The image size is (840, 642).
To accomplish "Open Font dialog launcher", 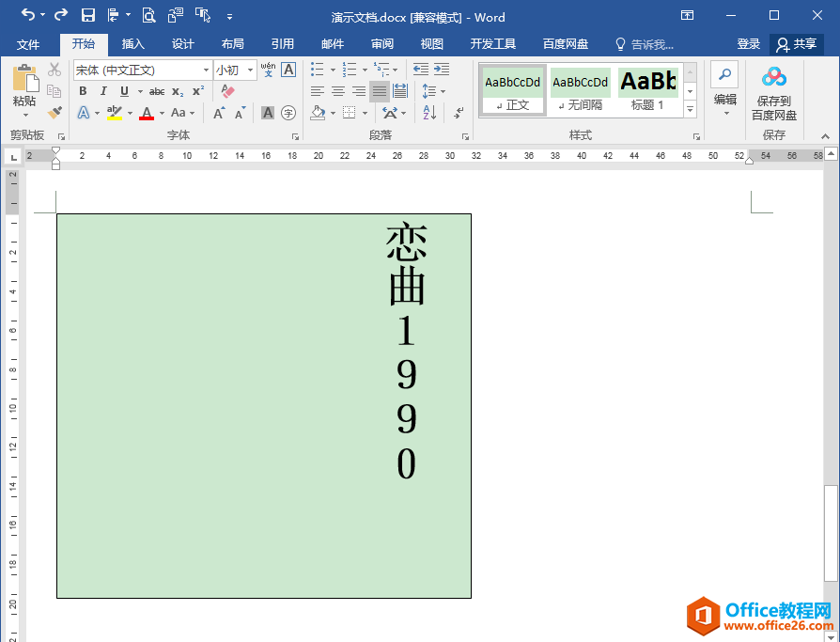I will (295, 136).
